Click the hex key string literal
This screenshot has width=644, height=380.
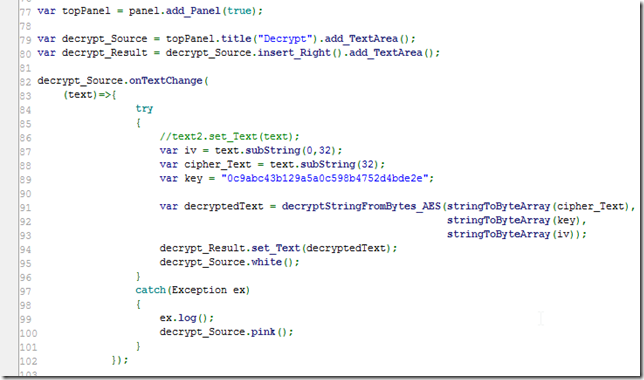[x=325, y=178]
